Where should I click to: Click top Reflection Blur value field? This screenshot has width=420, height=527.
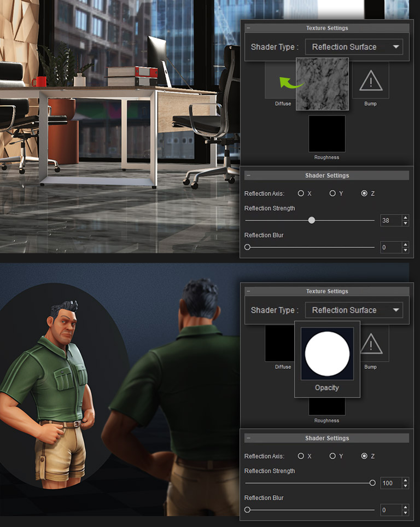(390, 247)
